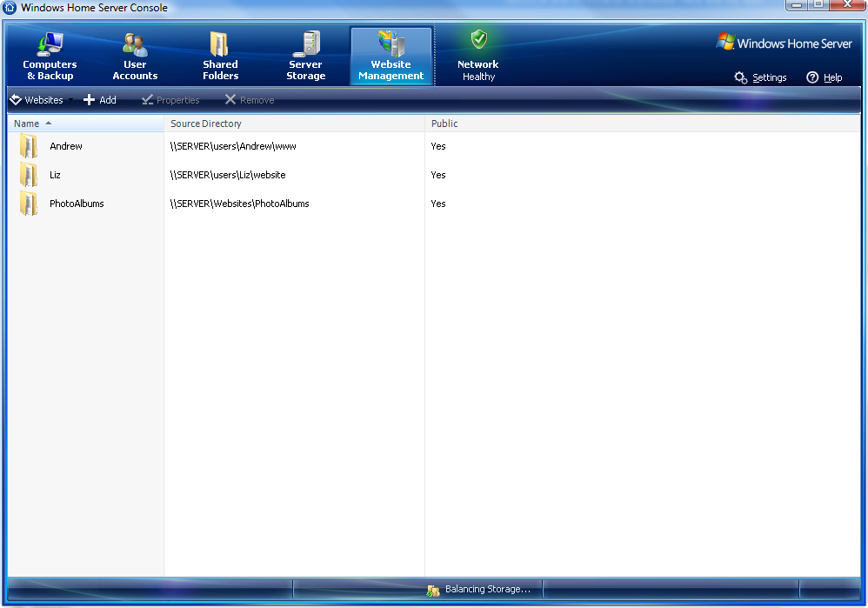
Task: Click the Properties toolbar button
Action: 170,100
